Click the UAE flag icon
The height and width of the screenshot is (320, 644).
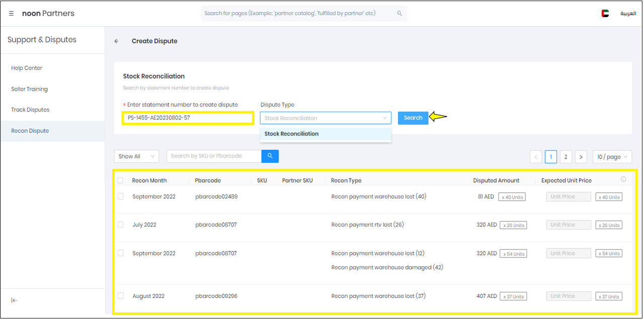(605, 13)
